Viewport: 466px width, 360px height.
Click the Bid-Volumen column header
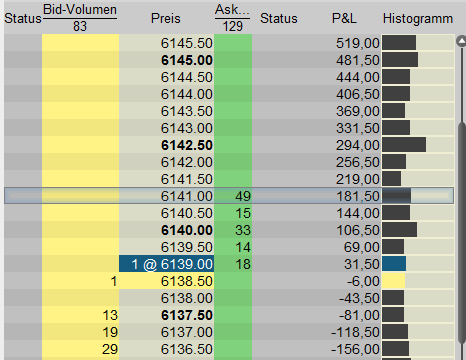80,10
